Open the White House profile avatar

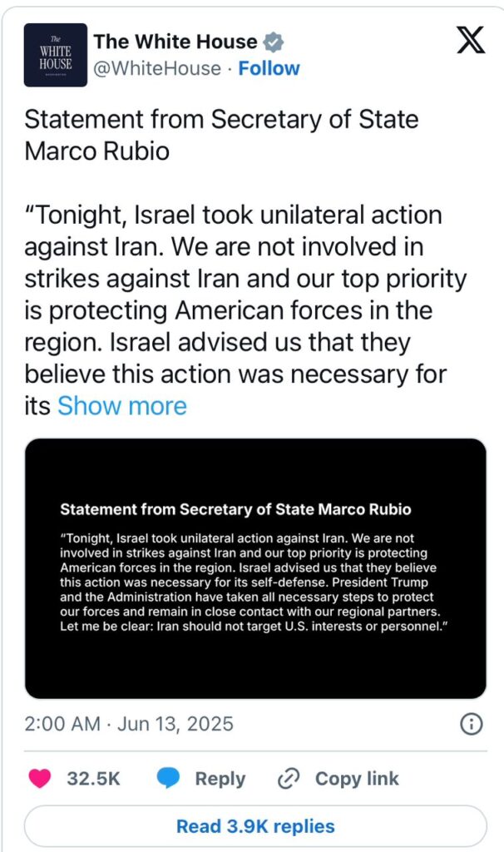pos(56,55)
